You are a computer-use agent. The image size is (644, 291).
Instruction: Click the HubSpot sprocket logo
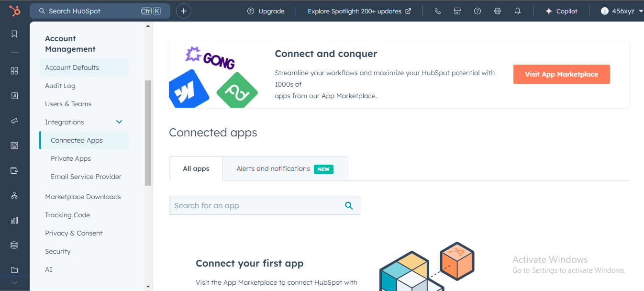pyautogui.click(x=14, y=11)
